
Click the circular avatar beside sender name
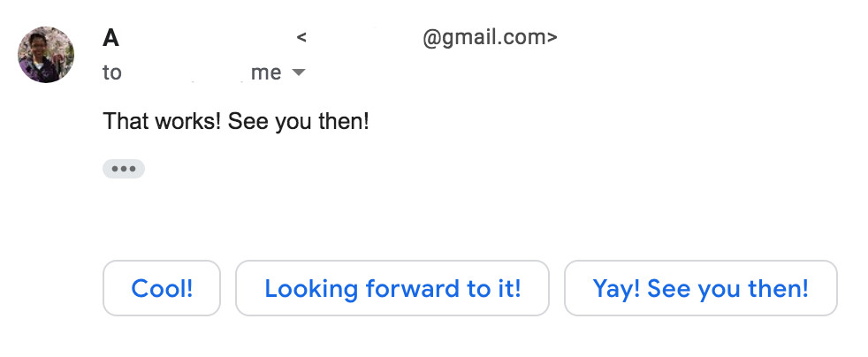(x=46, y=55)
